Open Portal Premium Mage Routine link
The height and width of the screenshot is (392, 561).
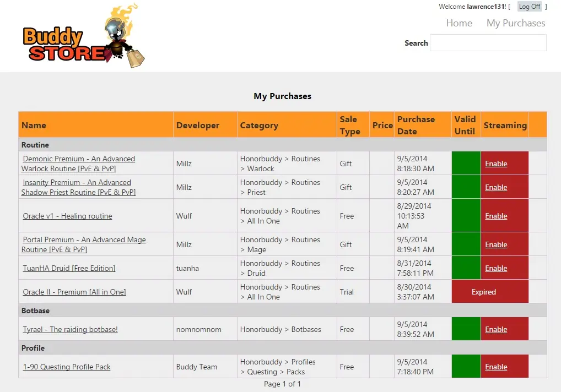[x=84, y=244]
